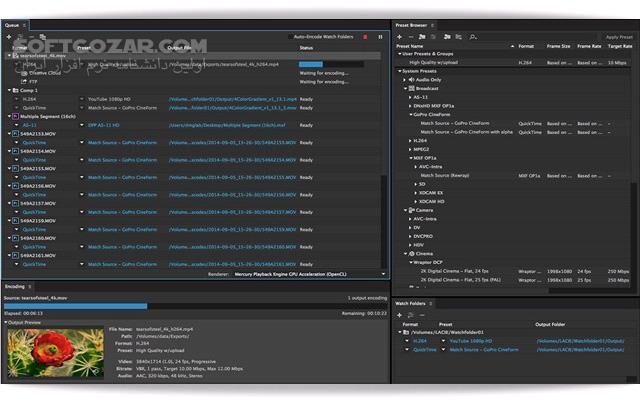640x403 pixels.
Task: Click the Apply Preset button
Action: coord(619,37)
